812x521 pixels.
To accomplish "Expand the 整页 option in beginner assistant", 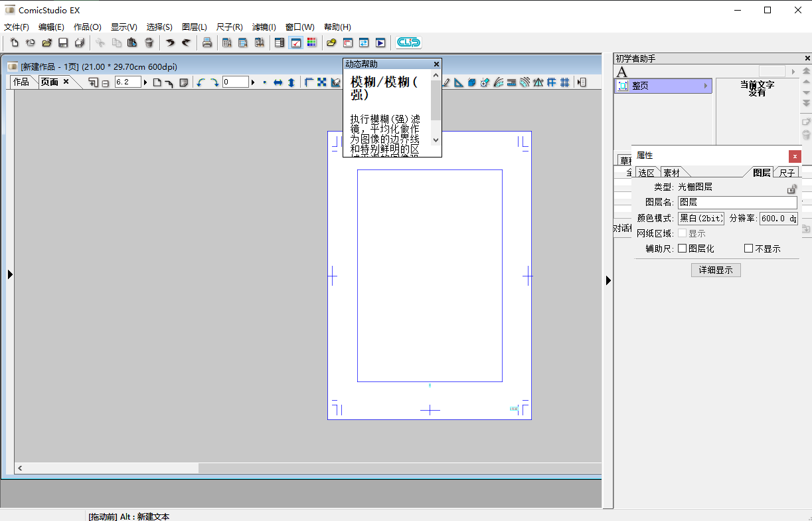I will 706,85.
